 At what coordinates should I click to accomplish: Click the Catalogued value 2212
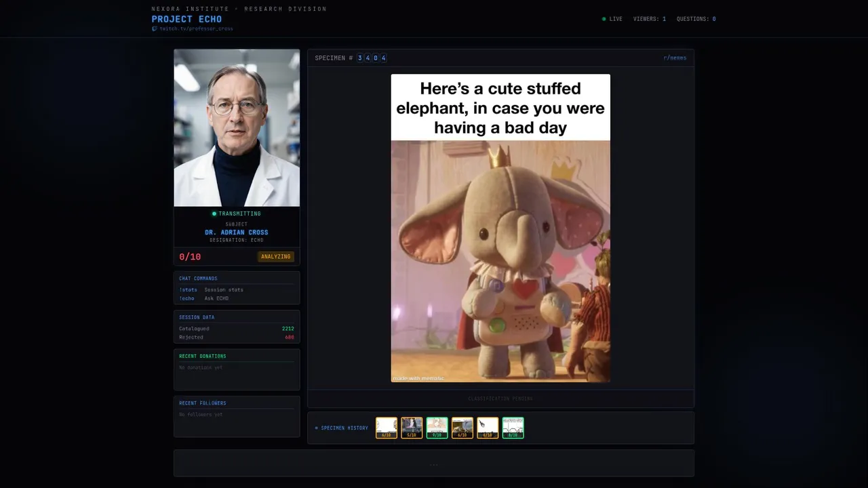(288, 329)
